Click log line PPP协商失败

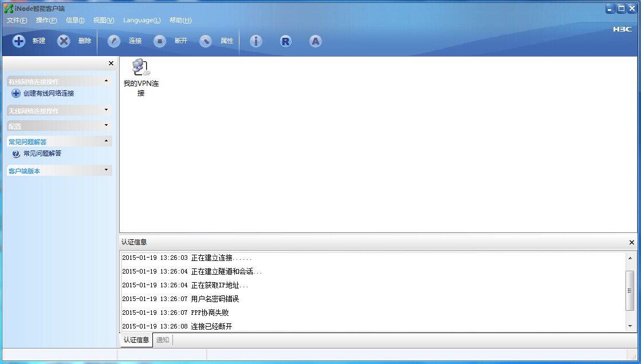pyautogui.click(x=175, y=313)
